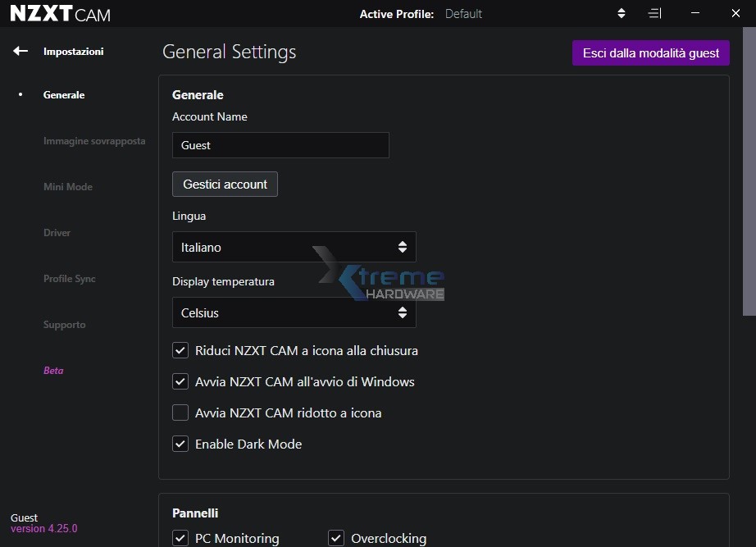This screenshot has width=756, height=547.
Task: Open the Display temperatura Celsius dropdown
Action: point(294,312)
